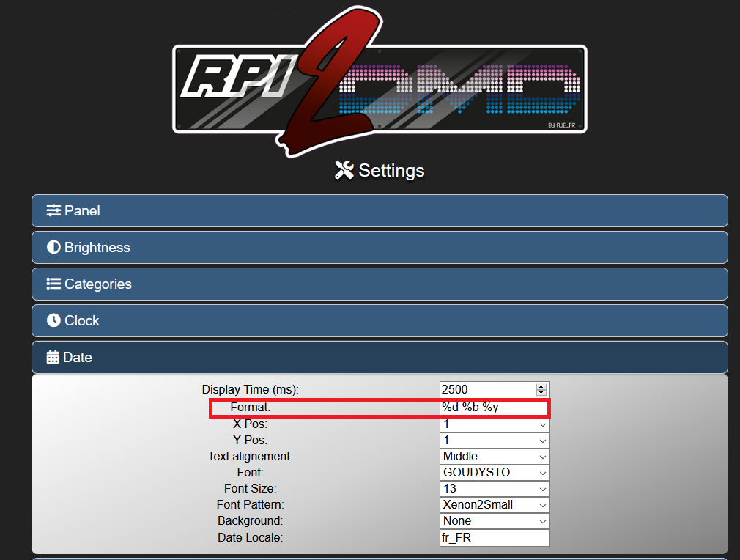
Task: Collapse the Date settings section
Action: [x=380, y=358]
